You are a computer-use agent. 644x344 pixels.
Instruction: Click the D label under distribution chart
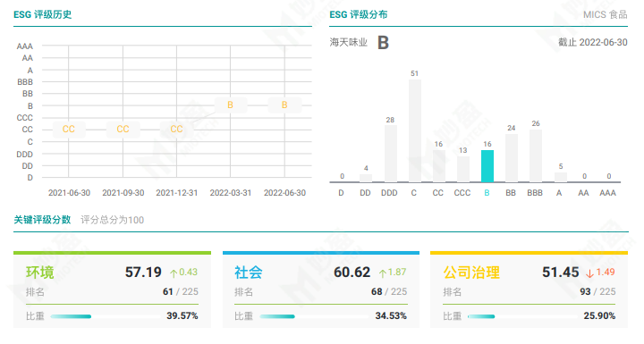click(x=341, y=193)
